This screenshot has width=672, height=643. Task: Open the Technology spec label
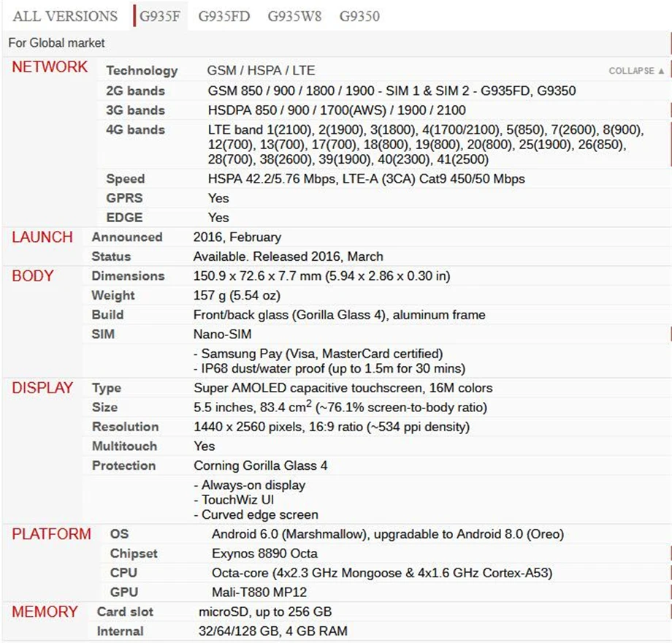click(x=142, y=70)
